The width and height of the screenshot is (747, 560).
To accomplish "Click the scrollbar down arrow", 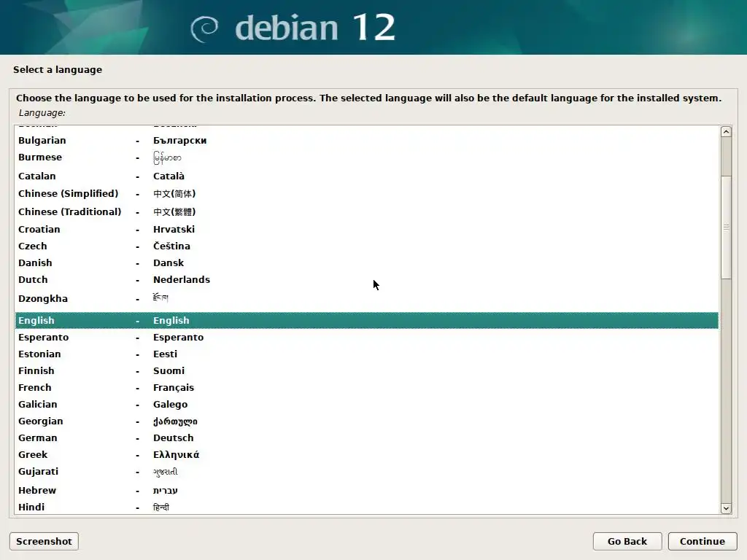I will coord(726,508).
